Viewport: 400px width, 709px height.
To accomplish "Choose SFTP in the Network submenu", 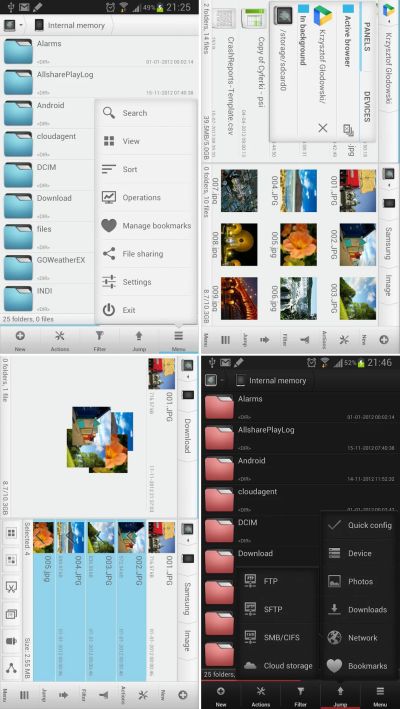I will point(277,609).
